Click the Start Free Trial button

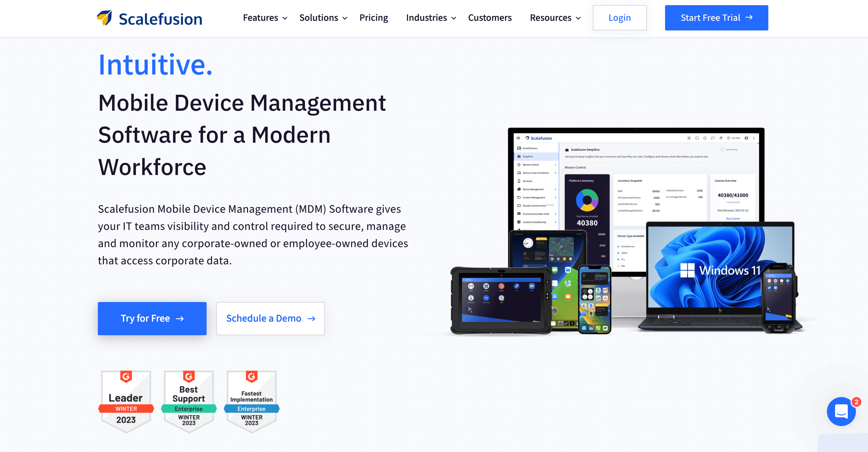(x=716, y=18)
